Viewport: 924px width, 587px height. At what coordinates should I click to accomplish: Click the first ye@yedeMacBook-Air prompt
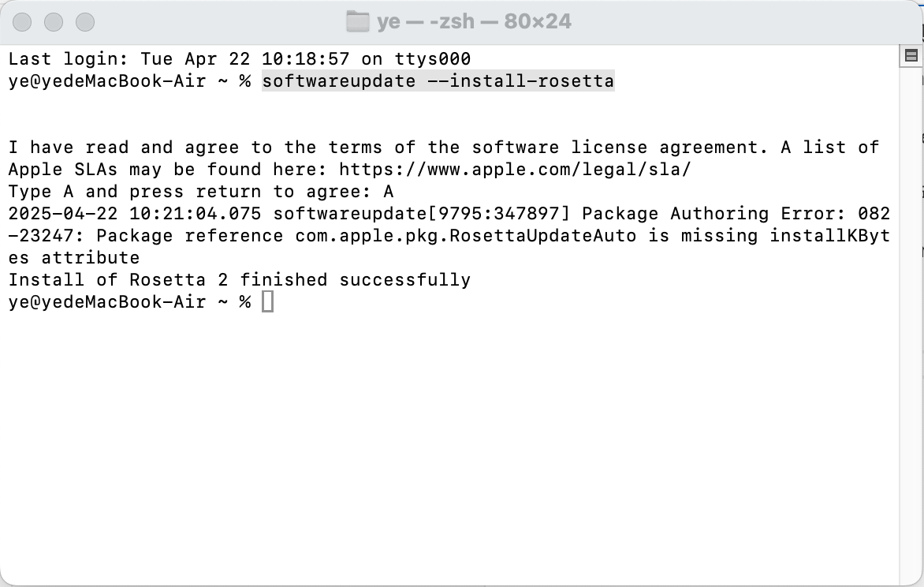tap(107, 80)
